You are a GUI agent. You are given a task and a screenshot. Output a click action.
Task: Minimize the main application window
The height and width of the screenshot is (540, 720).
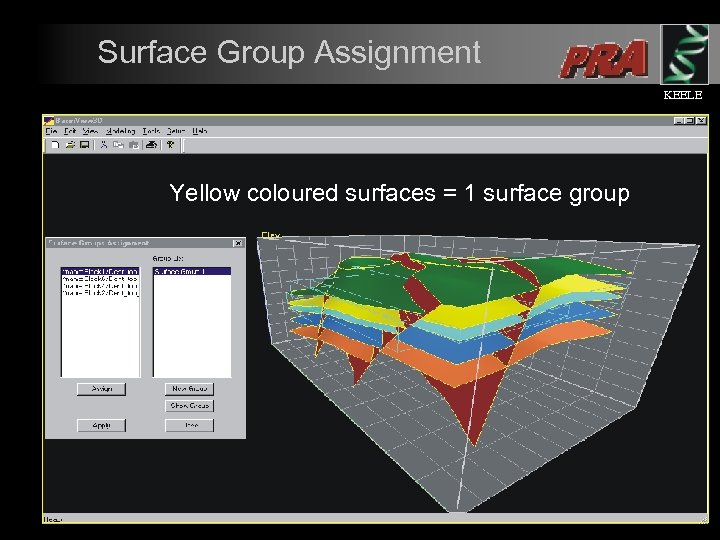point(679,121)
